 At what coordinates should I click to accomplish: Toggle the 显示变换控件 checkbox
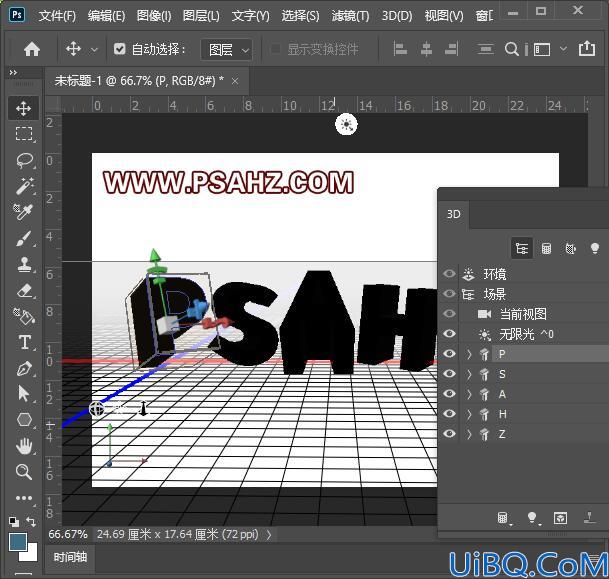(x=275, y=49)
